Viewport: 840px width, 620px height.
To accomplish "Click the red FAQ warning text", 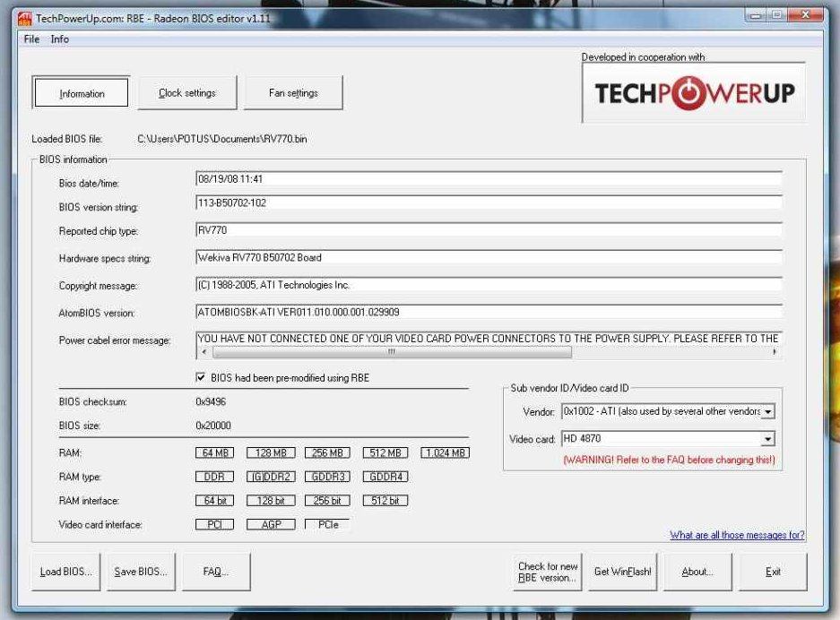I will [x=669, y=460].
